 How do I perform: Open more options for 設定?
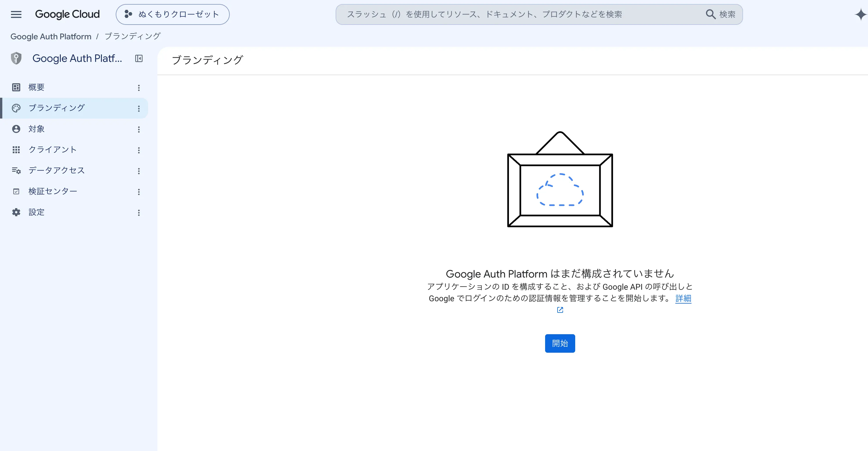(x=139, y=213)
